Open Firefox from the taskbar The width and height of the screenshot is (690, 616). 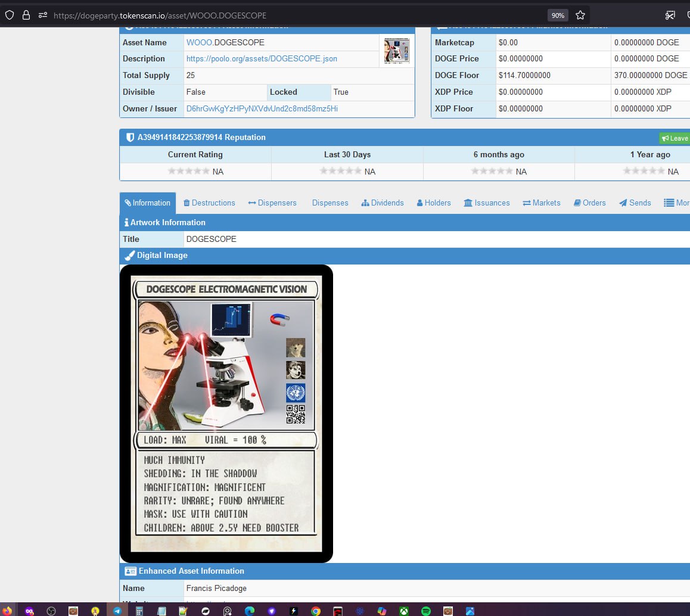point(7,611)
